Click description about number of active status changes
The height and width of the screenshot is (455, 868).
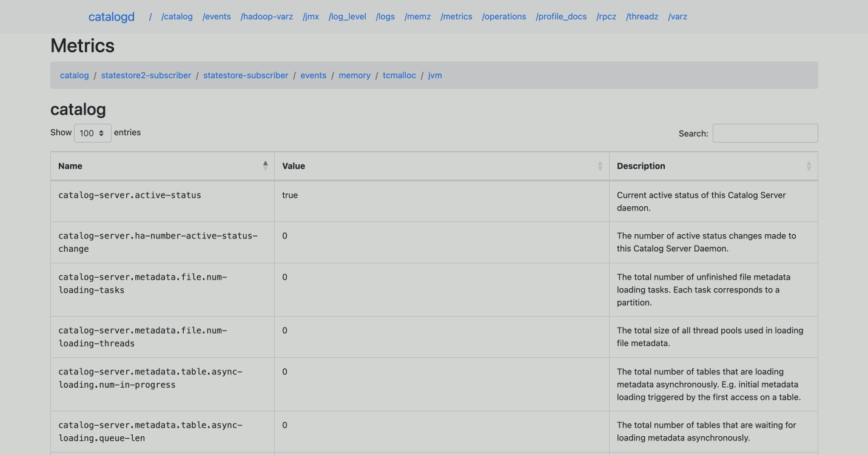tap(707, 242)
